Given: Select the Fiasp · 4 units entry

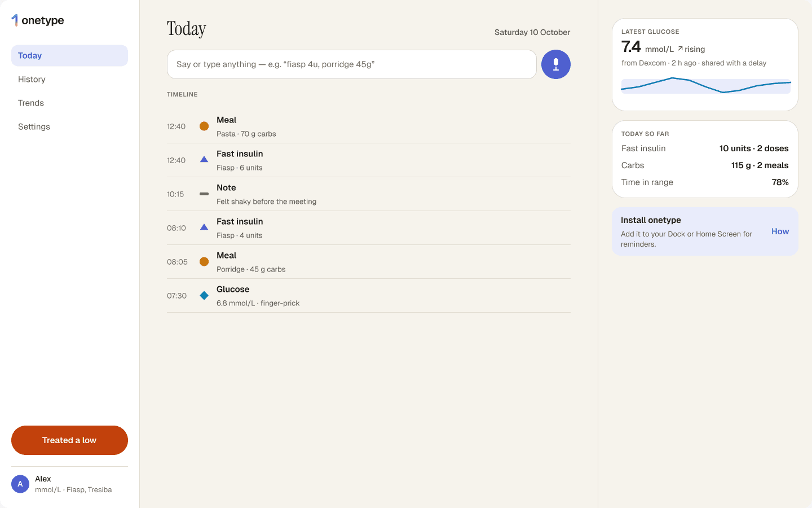Looking at the screenshot, I should click(369, 228).
